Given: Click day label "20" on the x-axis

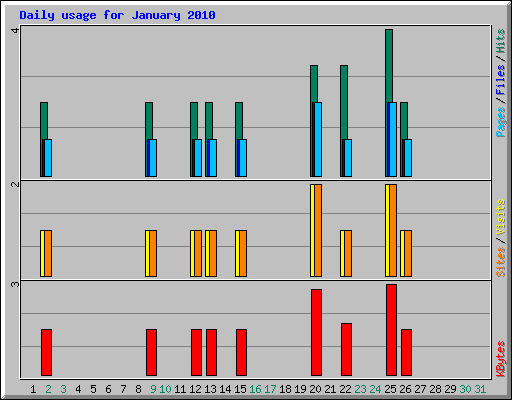Looking at the screenshot, I should [x=315, y=389].
